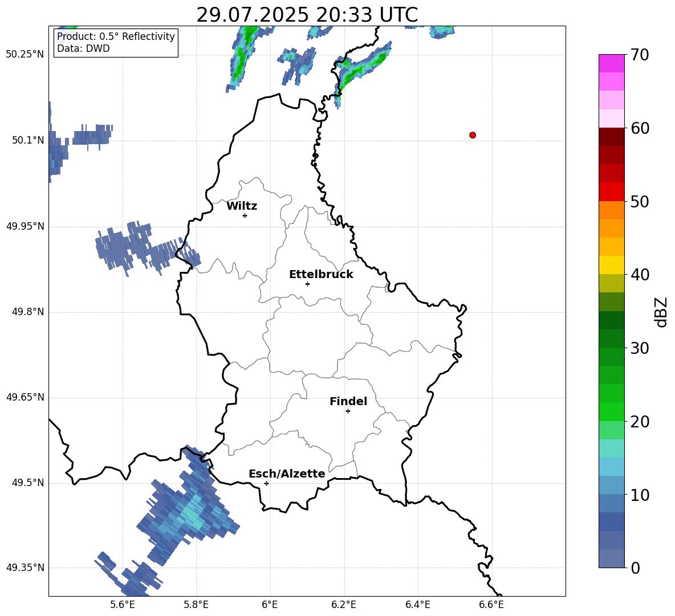Click the 'Data: DWD' text
This screenshot has height=616, width=675.
pos(83,48)
